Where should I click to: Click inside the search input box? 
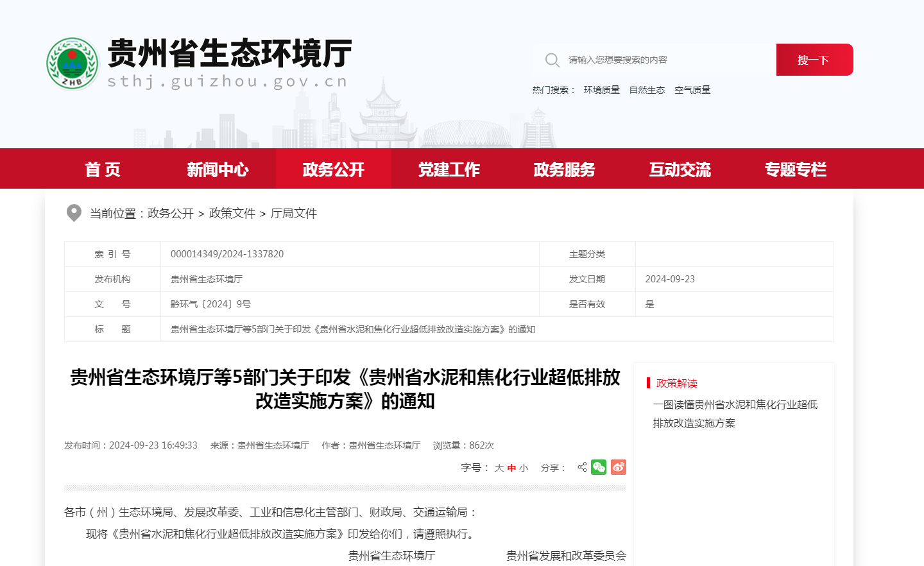(654, 60)
